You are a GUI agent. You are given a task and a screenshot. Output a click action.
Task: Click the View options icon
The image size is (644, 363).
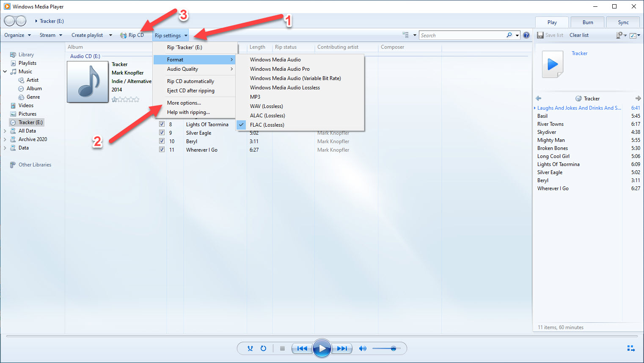[406, 35]
